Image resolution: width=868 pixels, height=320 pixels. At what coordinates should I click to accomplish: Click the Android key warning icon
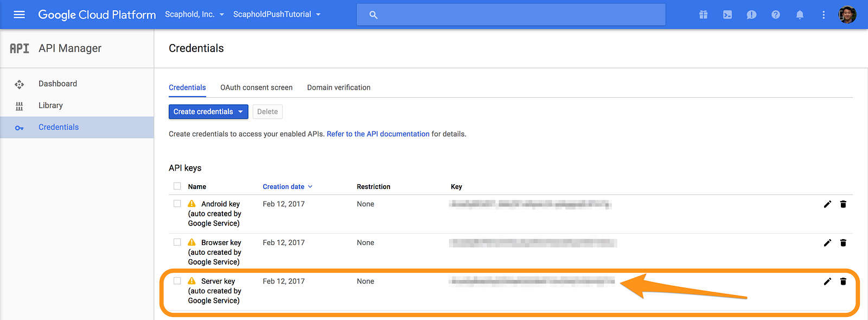point(192,204)
